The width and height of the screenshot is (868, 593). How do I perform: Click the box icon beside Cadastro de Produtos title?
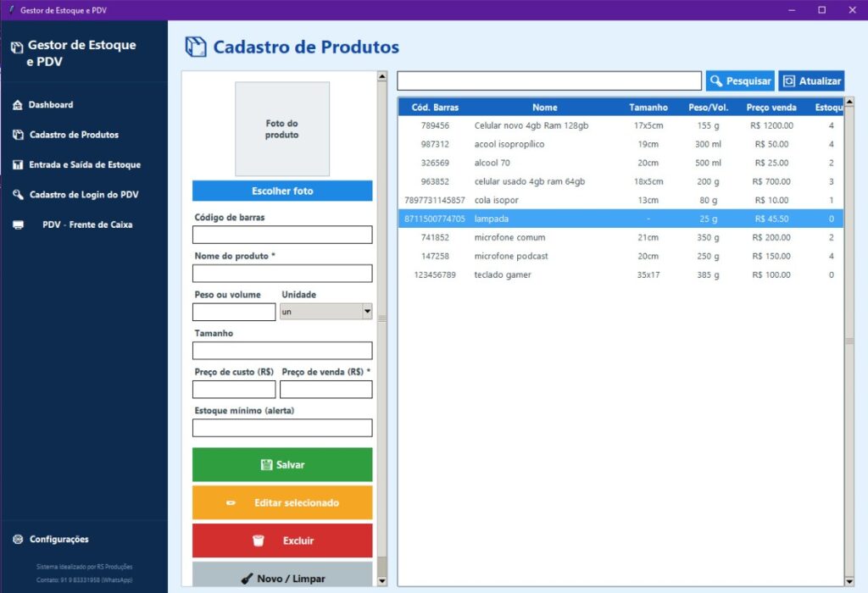click(x=196, y=47)
